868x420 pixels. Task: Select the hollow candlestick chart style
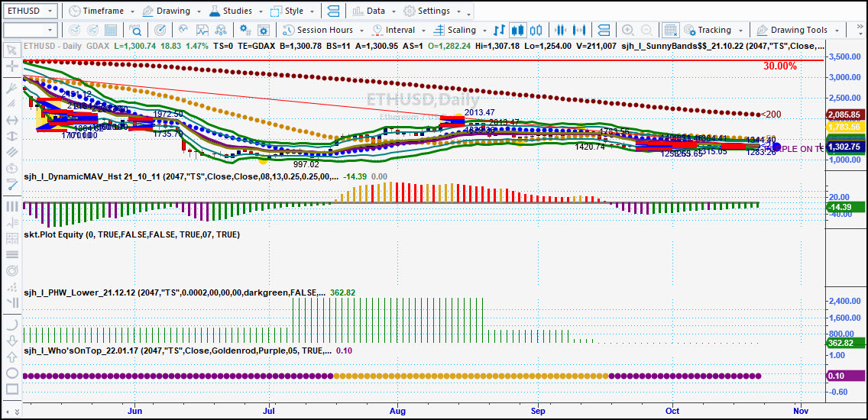536,30
